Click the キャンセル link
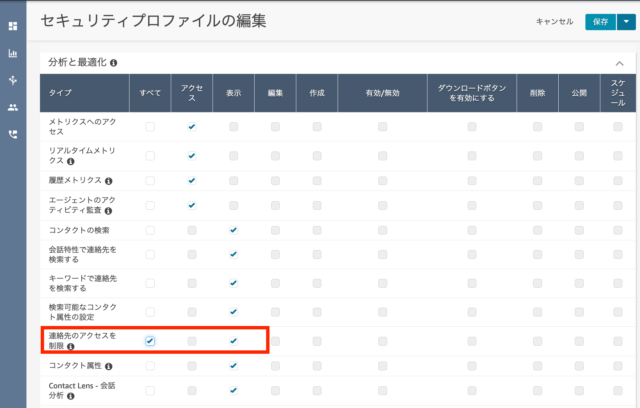Image resolution: width=640 pixels, height=408 pixels. [x=554, y=22]
